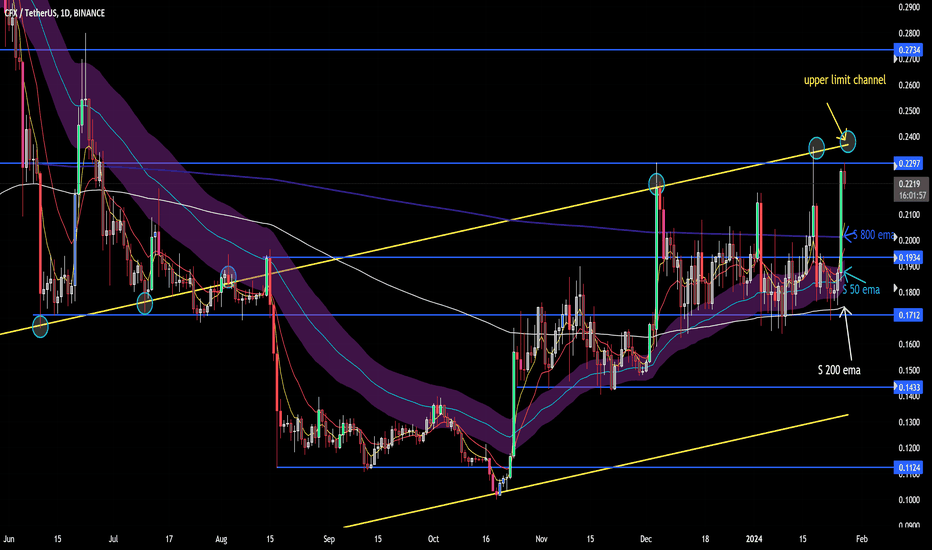Screen dimensions: 932x550
Task: Click the Dec label on time axis
Action: pos(646,539)
